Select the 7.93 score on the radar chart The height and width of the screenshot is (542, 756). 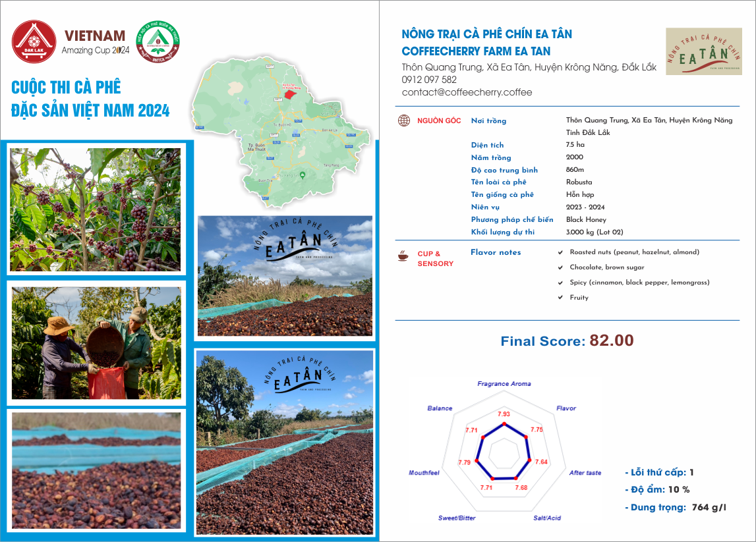coord(504,414)
